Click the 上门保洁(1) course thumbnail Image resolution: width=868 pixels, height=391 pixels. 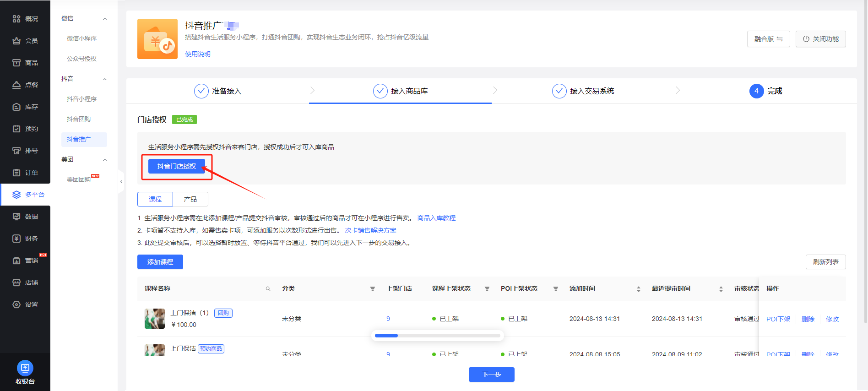coord(155,319)
